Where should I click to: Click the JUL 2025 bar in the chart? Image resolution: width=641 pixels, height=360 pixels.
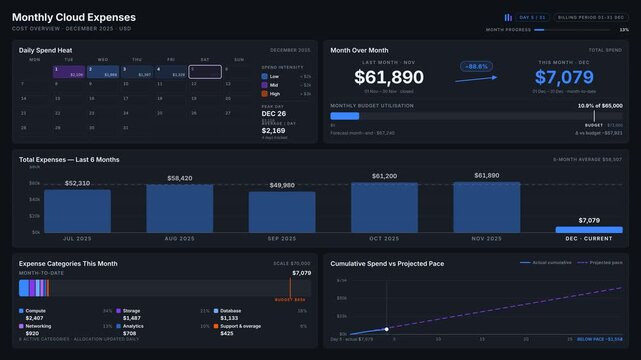tap(77, 211)
